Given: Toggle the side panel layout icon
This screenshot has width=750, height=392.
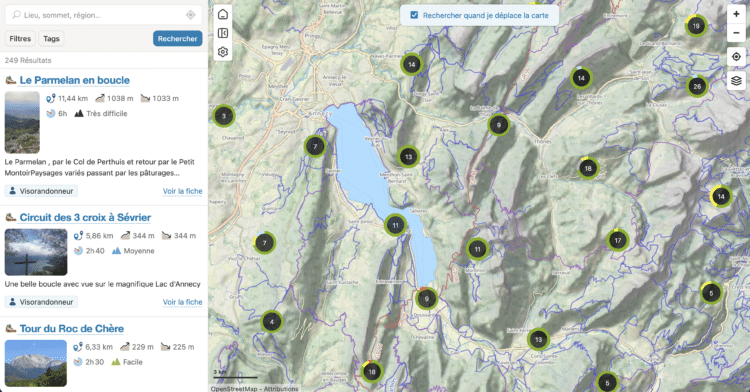Looking at the screenshot, I should 223,33.
